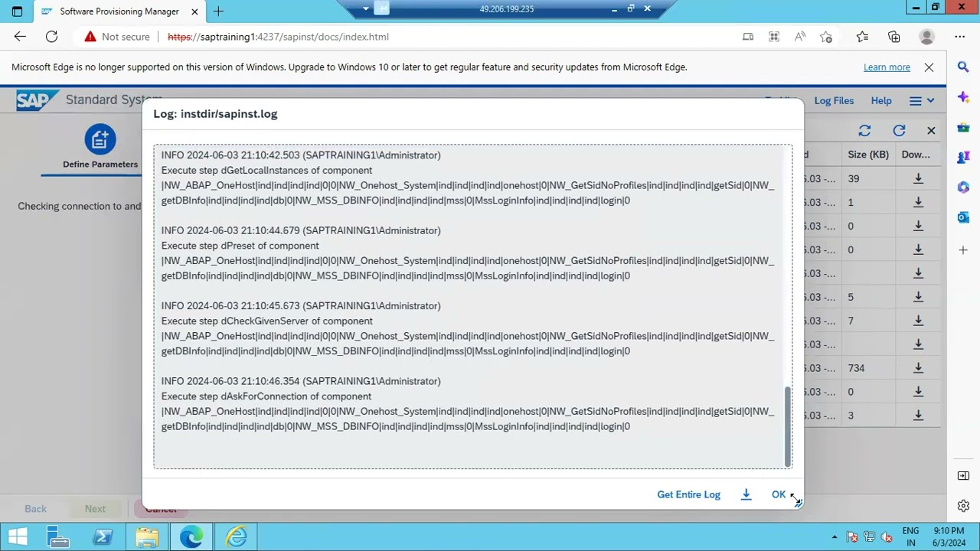Image resolution: width=980 pixels, height=551 pixels.
Task: Download the log file sized 3 KB
Action: click(x=918, y=416)
